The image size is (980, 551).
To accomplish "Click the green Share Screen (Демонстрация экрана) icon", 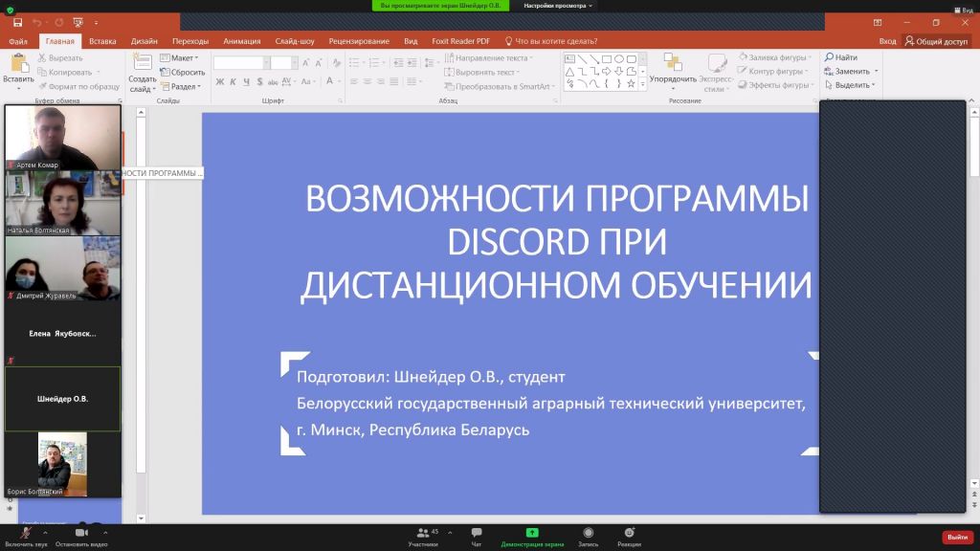I will (532, 533).
